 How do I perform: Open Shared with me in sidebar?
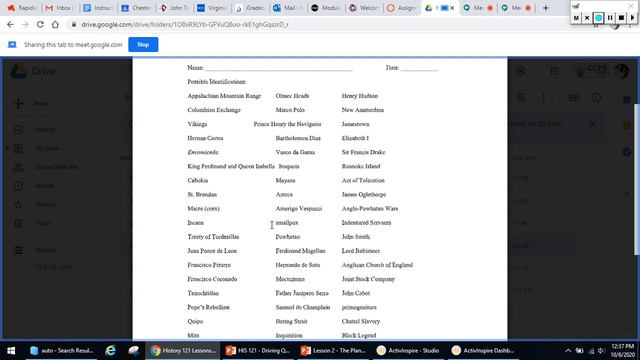tap(56, 167)
